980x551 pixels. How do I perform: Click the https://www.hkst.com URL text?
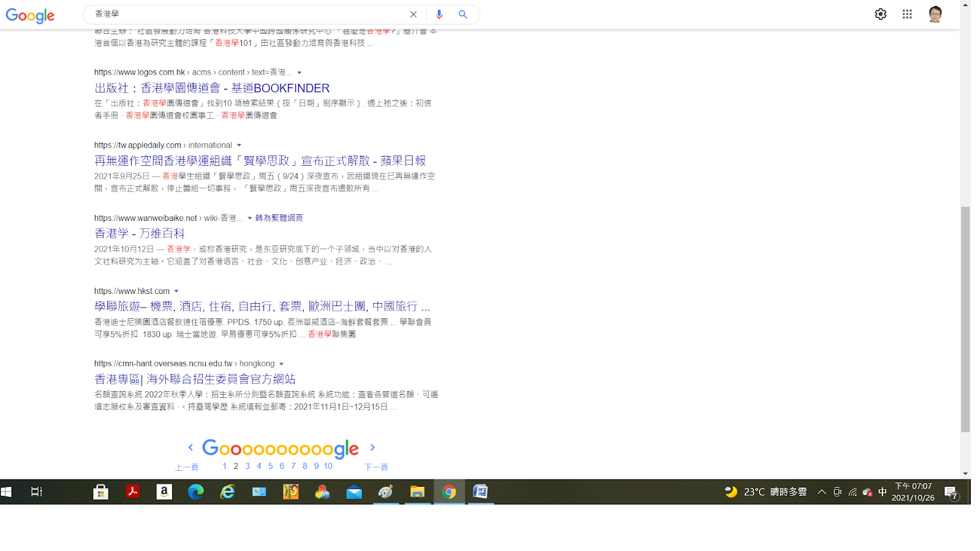pyautogui.click(x=132, y=291)
